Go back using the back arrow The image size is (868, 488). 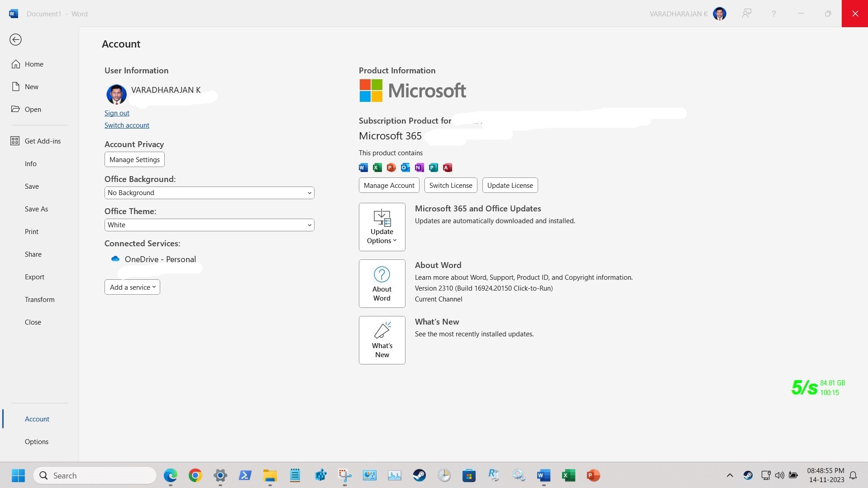pos(15,40)
